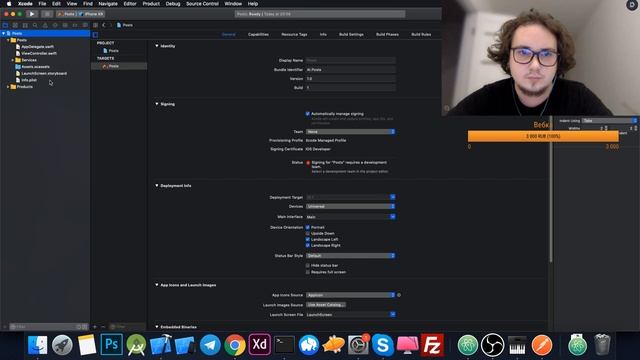Screen dimensions: 640x360
Task: Toggle Landscape Right orientation
Action: tap(308, 245)
